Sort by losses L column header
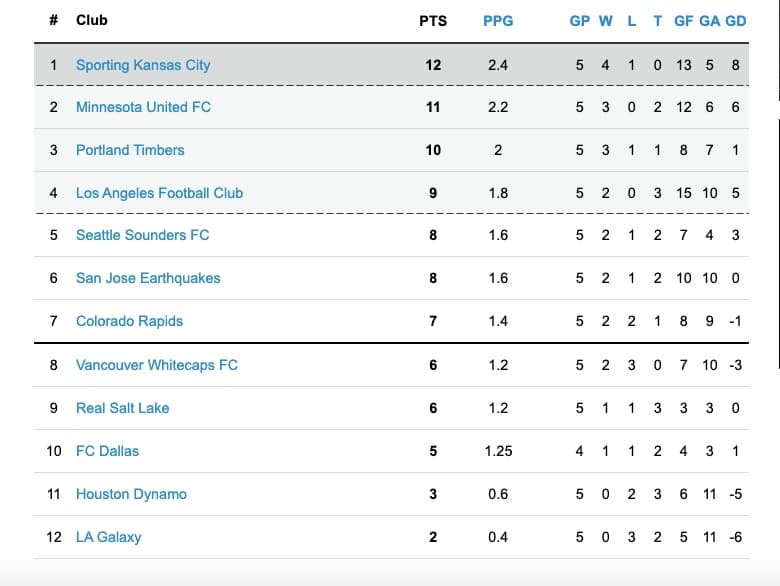Image resolution: width=780 pixels, height=586 pixels. click(x=632, y=20)
